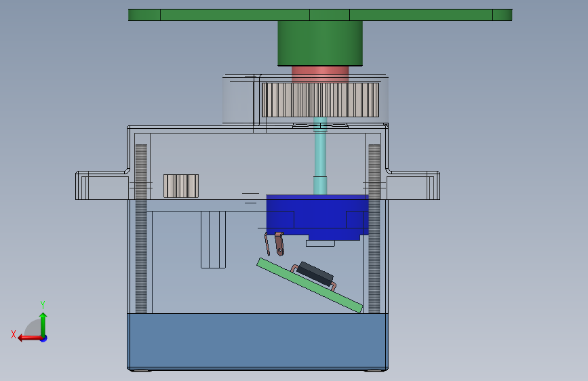
Task: Select the copper terminal lug under the potentiometer
Action: tap(279, 244)
